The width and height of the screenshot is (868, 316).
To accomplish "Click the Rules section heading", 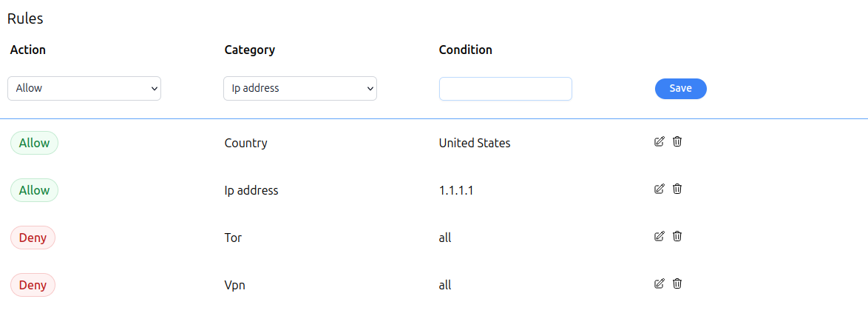I will pos(25,19).
